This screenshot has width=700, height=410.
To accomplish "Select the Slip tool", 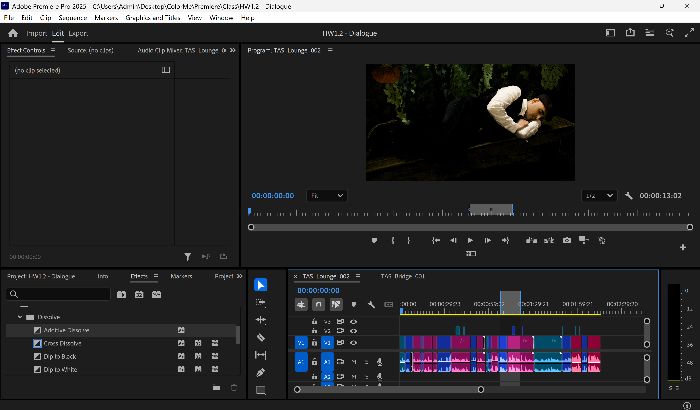I will 261,355.
